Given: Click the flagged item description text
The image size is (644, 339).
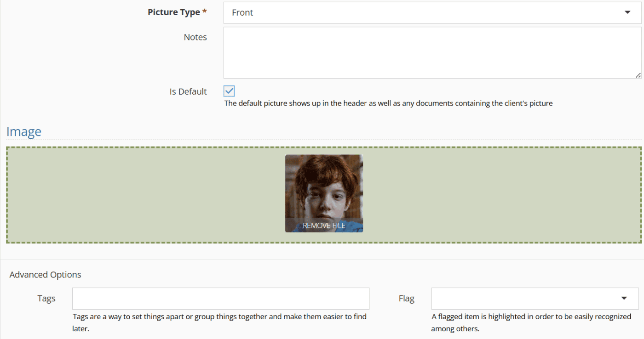Looking at the screenshot, I should [531, 322].
